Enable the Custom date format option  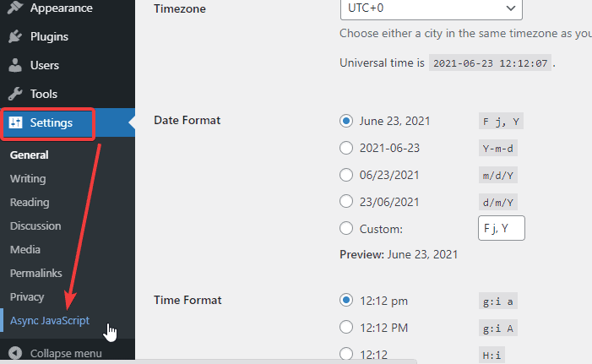(x=346, y=229)
